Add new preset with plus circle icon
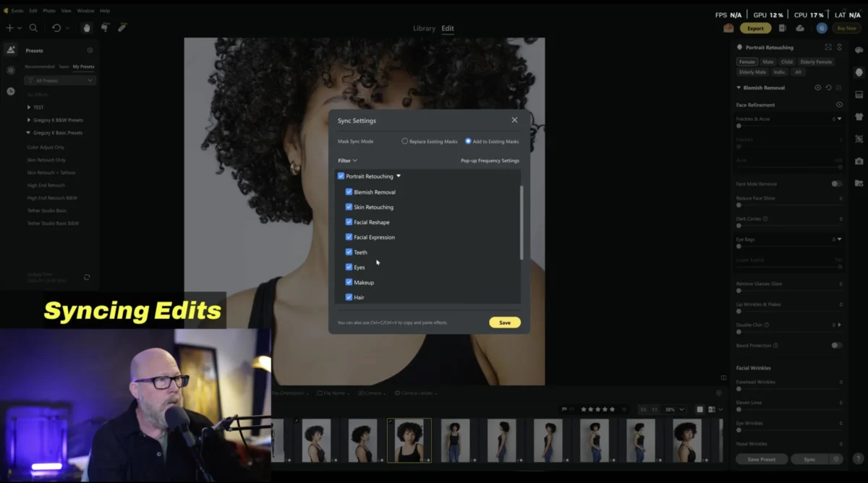The height and width of the screenshot is (483, 868). [x=90, y=51]
